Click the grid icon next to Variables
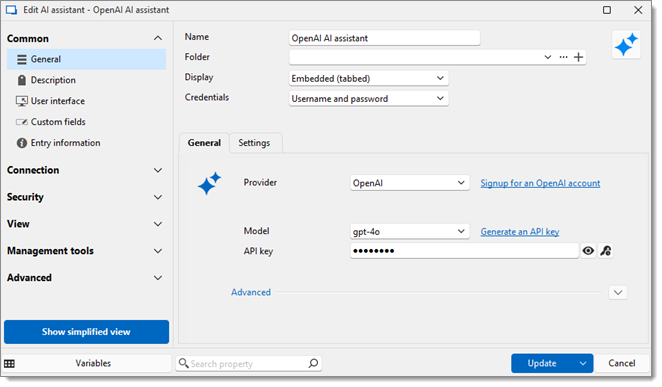 point(9,363)
